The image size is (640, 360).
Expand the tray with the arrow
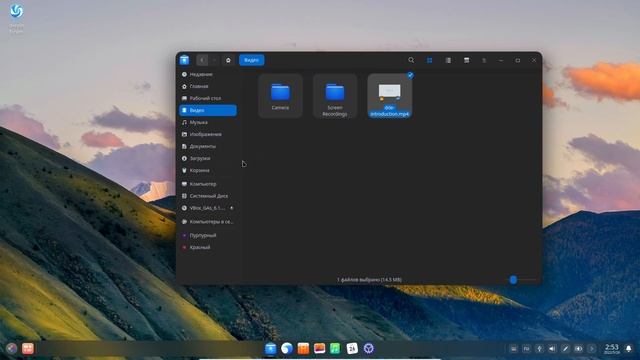click(591, 349)
